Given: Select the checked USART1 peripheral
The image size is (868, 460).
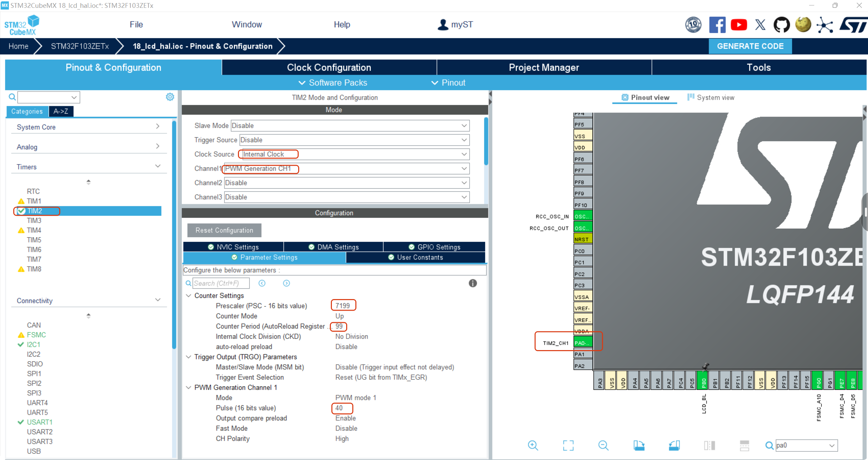Looking at the screenshot, I should click(39, 422).
